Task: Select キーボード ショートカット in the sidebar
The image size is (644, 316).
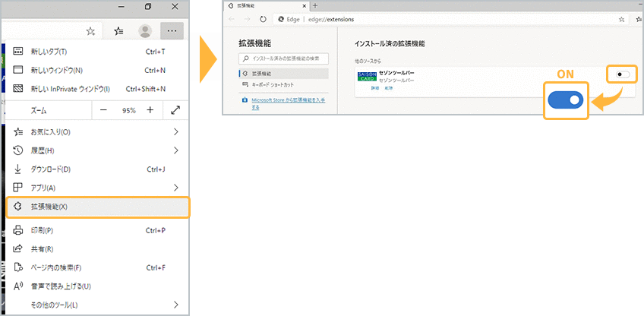Action: (x=272, y=84)
